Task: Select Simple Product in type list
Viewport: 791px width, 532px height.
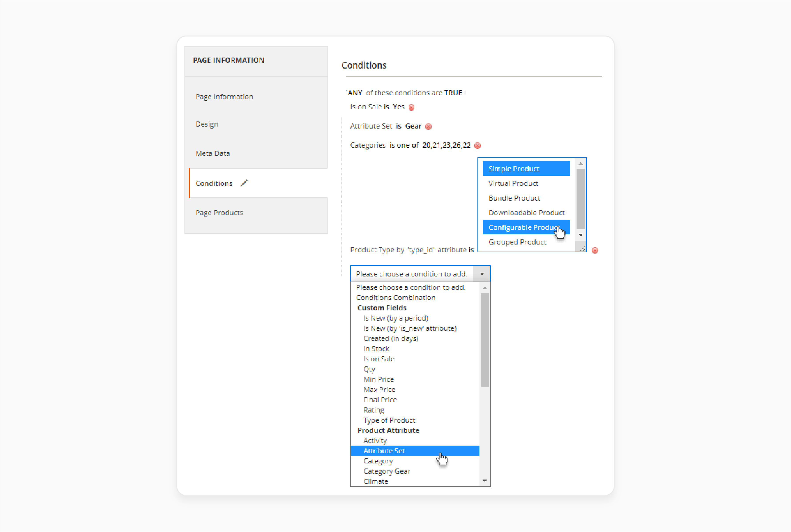Action: (x=526, y=169)
